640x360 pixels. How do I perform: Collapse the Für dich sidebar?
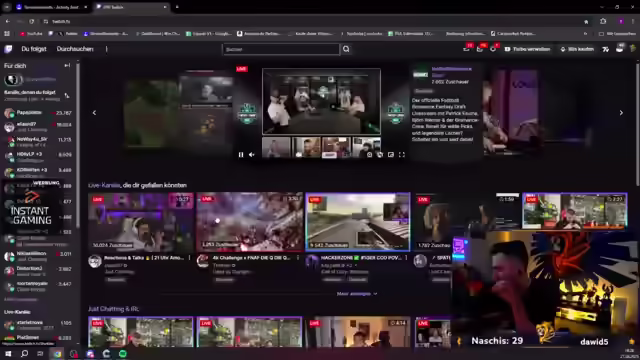67,65
